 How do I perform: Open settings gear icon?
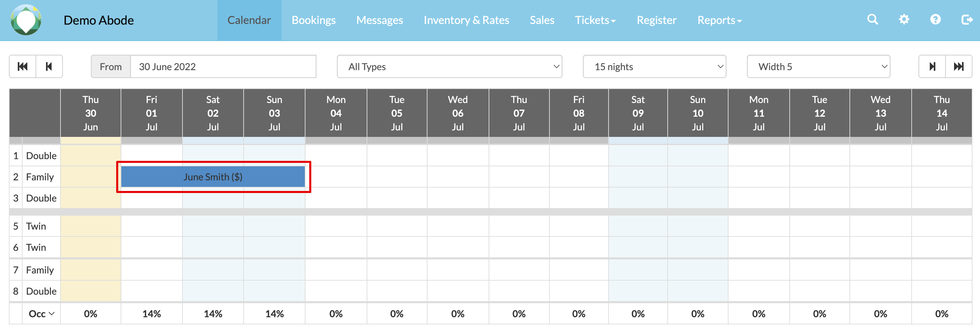pyautogui.click(x=904, y=20)
